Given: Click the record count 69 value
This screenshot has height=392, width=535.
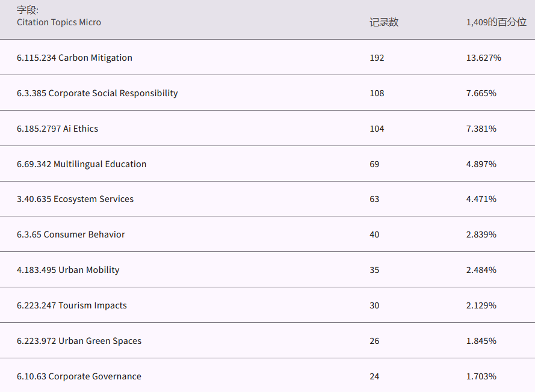Looking at the screenshot, I should click(374, 164).
